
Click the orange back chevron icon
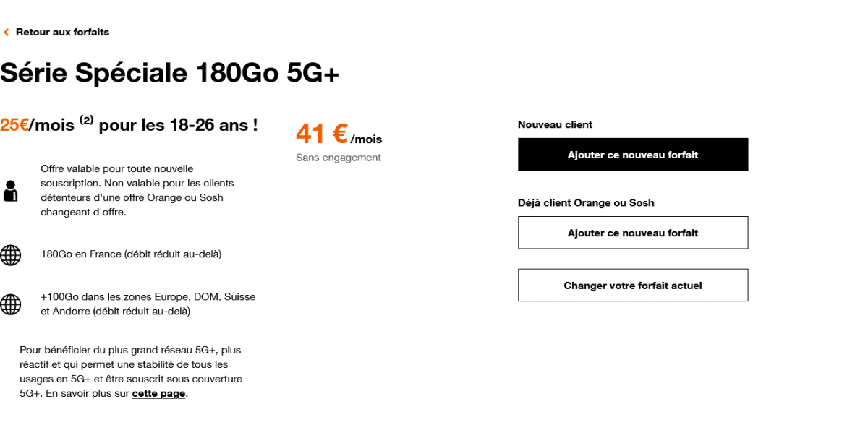tap(7, 33)
